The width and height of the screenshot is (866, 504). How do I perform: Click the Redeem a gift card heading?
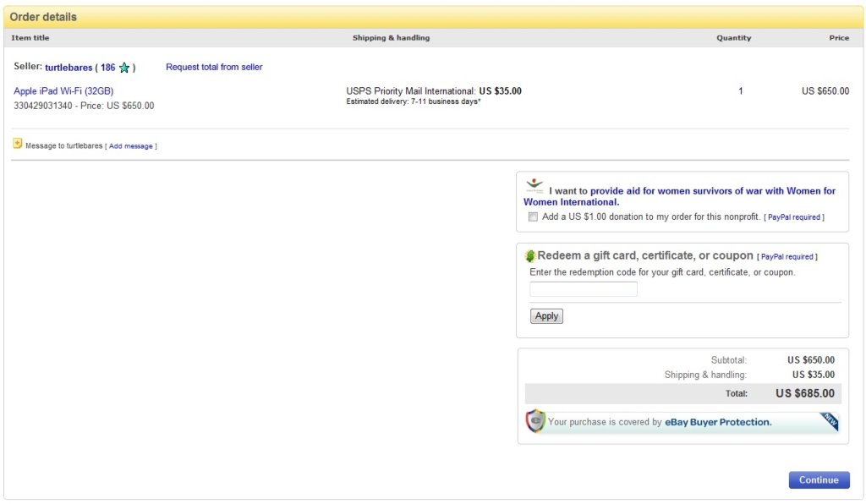(x=645, y=255)
